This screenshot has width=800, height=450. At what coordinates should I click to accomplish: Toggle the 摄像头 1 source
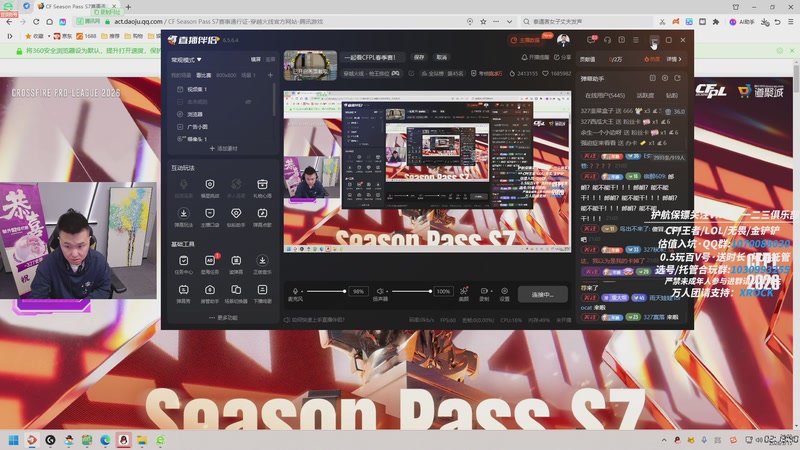coord(180,139)
